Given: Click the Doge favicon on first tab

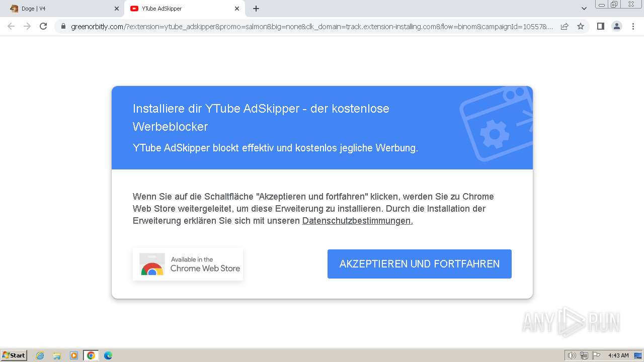Looking at the screenshot, I should click(14, 9).
